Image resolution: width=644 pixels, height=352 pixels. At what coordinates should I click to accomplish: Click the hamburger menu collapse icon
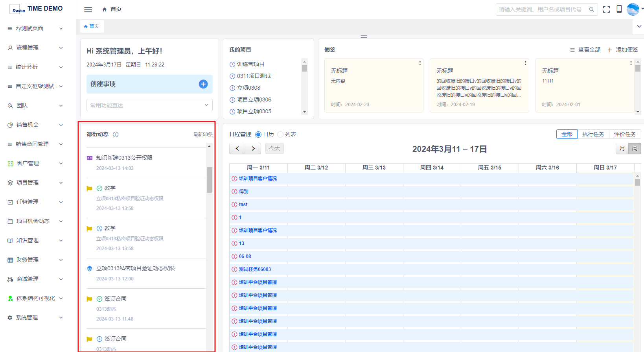point(88,9)
